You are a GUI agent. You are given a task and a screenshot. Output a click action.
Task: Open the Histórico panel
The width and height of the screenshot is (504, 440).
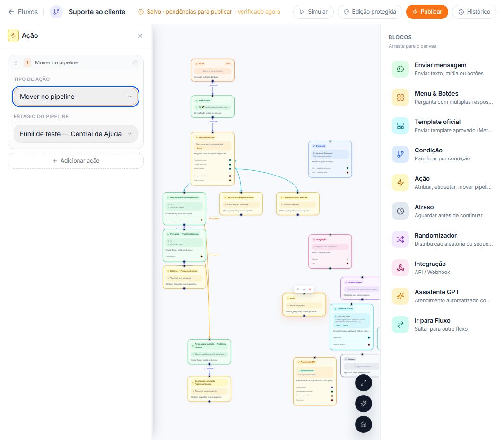474,12
